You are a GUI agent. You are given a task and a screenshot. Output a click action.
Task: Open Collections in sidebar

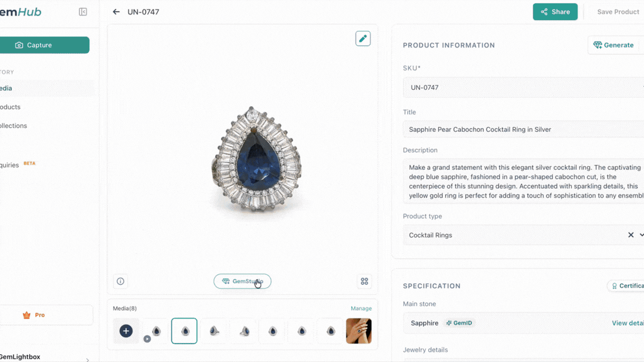[13, 126]
